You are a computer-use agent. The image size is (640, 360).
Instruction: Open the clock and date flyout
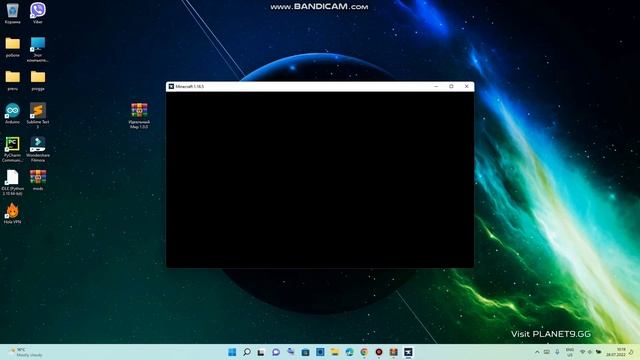[616, 352]
